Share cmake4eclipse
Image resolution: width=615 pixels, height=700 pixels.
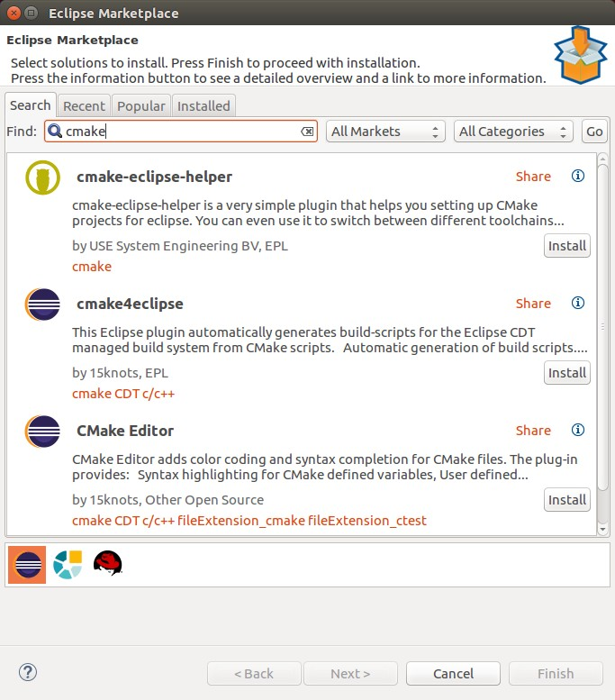click(x=533, y=304)
